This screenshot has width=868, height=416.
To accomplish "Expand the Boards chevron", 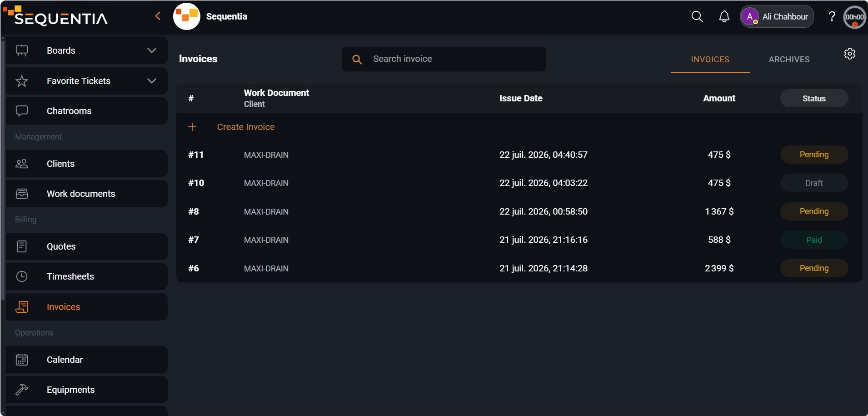I will point(152,50).
